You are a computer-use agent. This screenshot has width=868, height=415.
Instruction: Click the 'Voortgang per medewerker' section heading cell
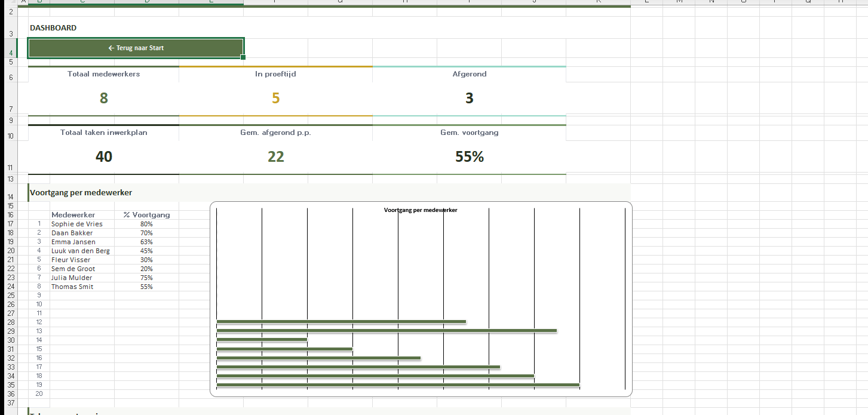(x=81, y=192)
